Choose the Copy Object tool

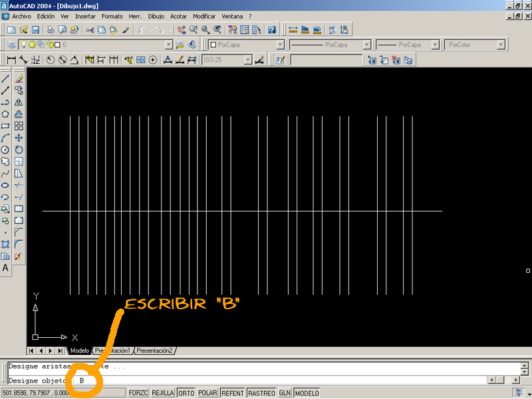point(19,90)
